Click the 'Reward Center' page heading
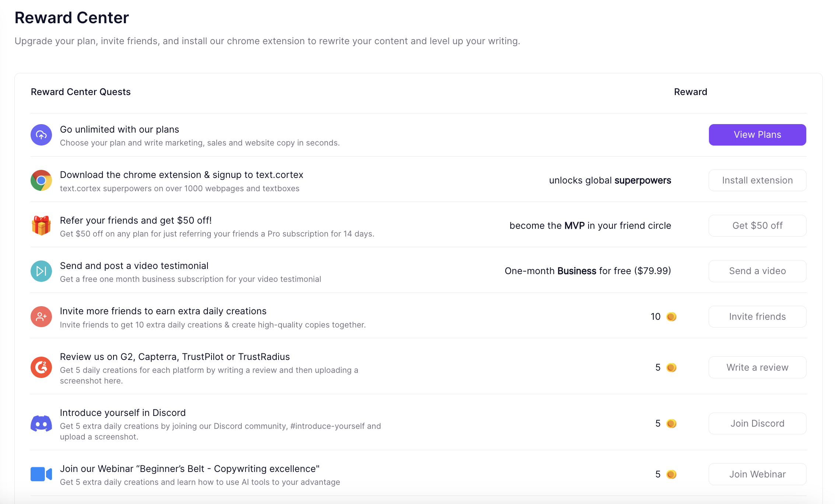 coord(72,18)
